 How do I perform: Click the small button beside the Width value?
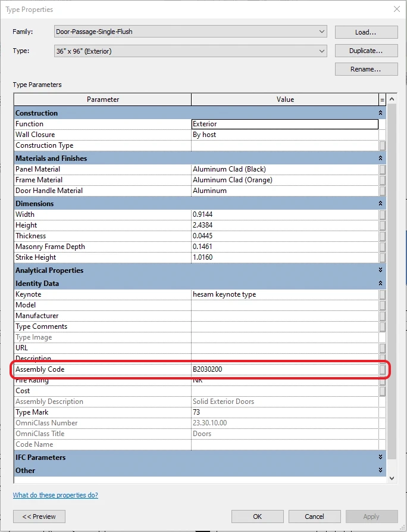(x=382, y=214)
